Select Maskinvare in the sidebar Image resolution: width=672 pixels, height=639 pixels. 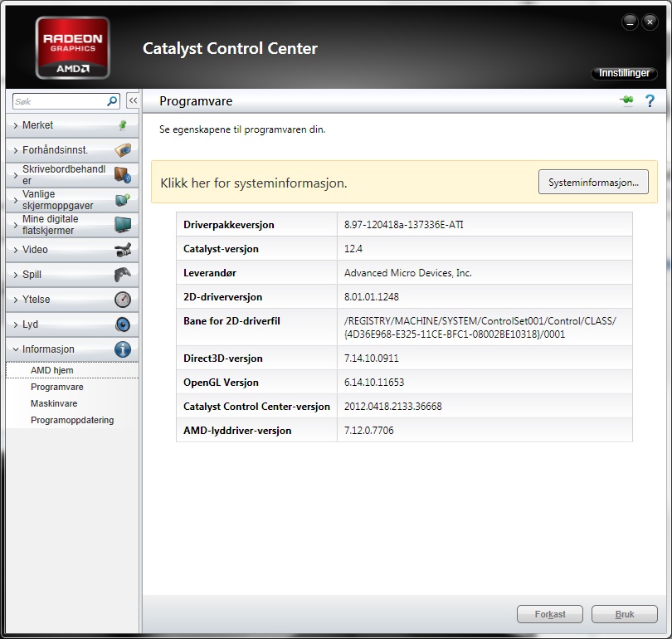click(72, 403)
